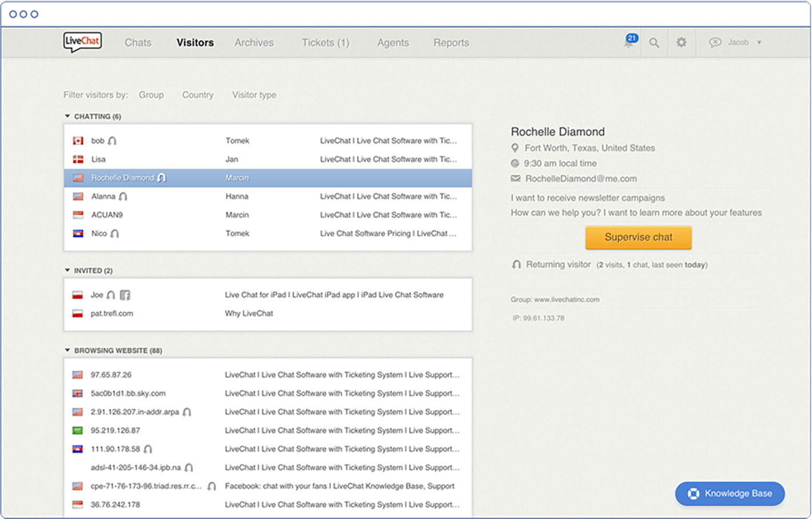Open settings via the gear icon

681,42
